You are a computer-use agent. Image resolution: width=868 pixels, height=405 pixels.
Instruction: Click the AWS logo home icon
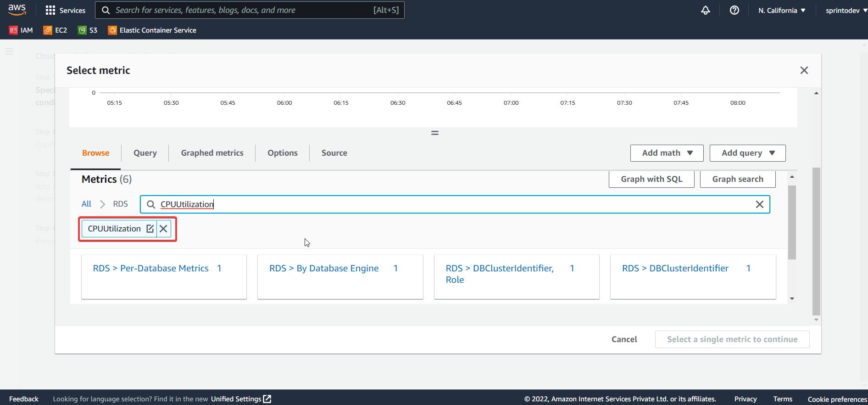coord(17,10)
